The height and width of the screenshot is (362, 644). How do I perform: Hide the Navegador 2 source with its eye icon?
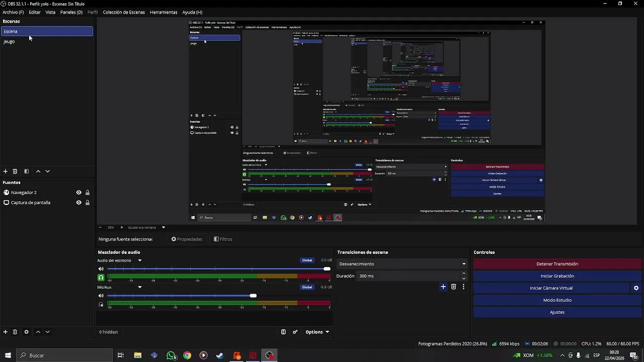[78, 193]
